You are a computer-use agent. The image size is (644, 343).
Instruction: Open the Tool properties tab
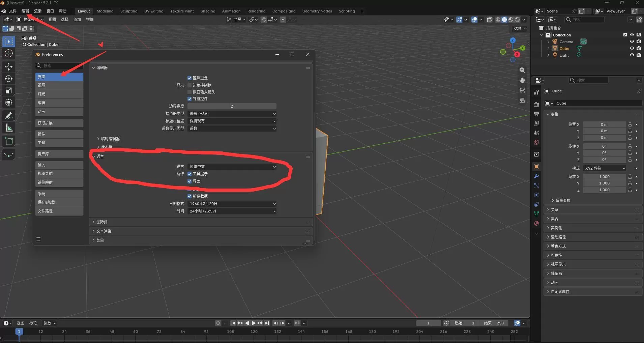coord(536,92)
